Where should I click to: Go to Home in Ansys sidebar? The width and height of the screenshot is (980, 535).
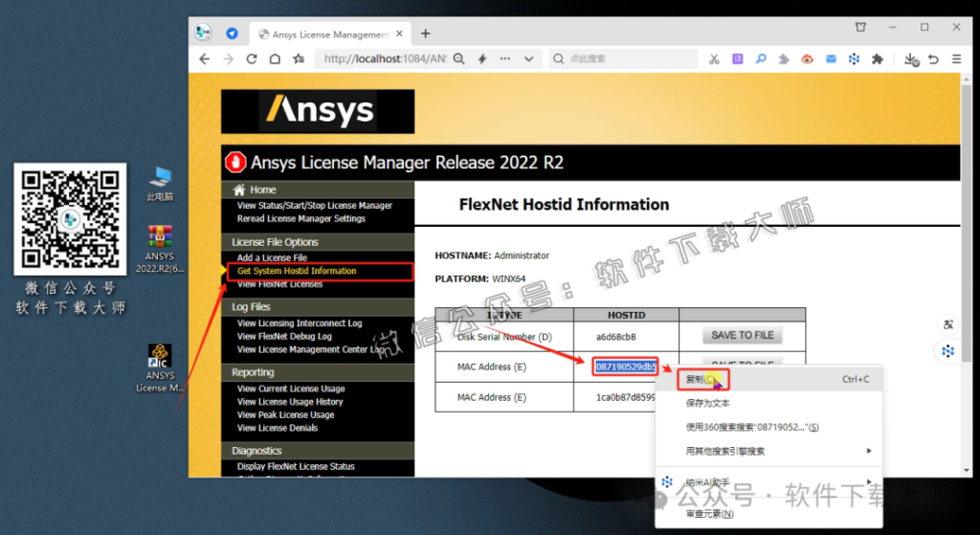(x=263, y=189)
